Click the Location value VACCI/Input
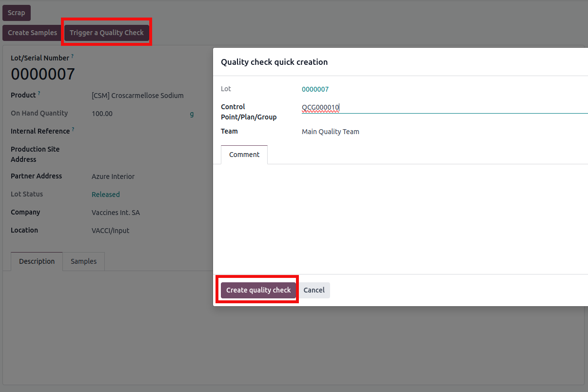The image size is (588, 392). point(110,231)
